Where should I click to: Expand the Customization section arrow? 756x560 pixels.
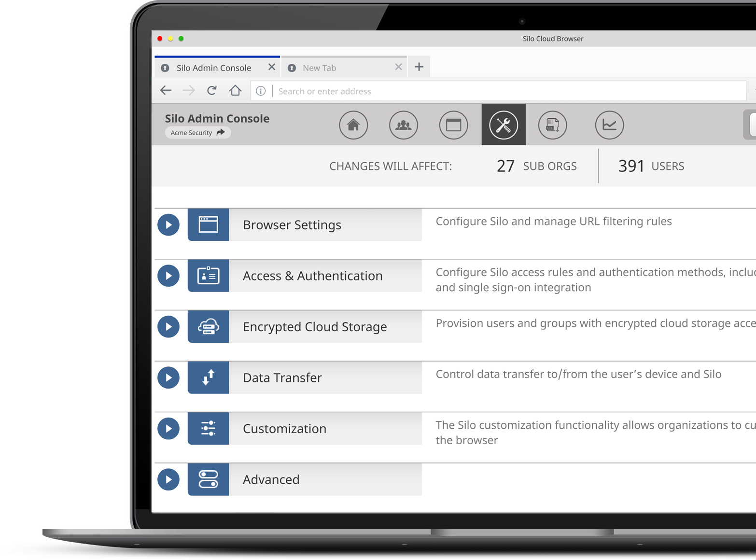pyautogui.click(x=168, y=429)
